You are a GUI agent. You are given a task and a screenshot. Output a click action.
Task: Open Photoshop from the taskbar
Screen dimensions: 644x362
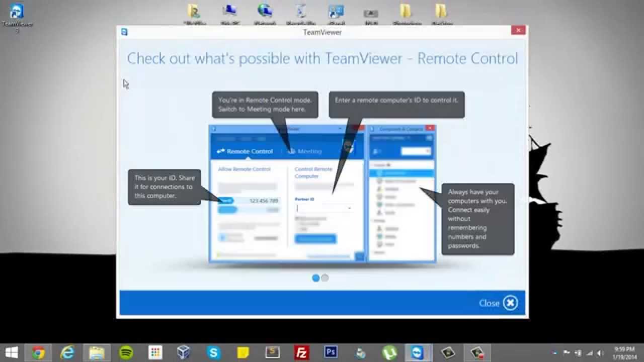tap(331, 352)
